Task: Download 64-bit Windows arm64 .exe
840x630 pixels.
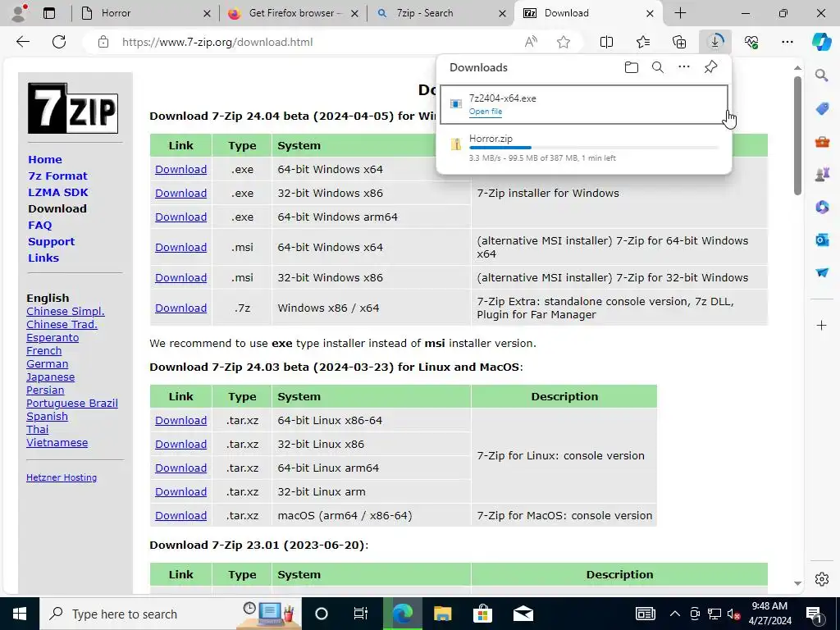Action: tap(181, 217)
